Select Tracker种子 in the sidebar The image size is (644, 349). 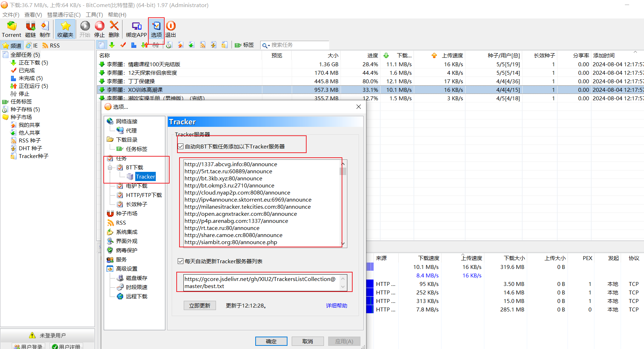click(33, 156)
